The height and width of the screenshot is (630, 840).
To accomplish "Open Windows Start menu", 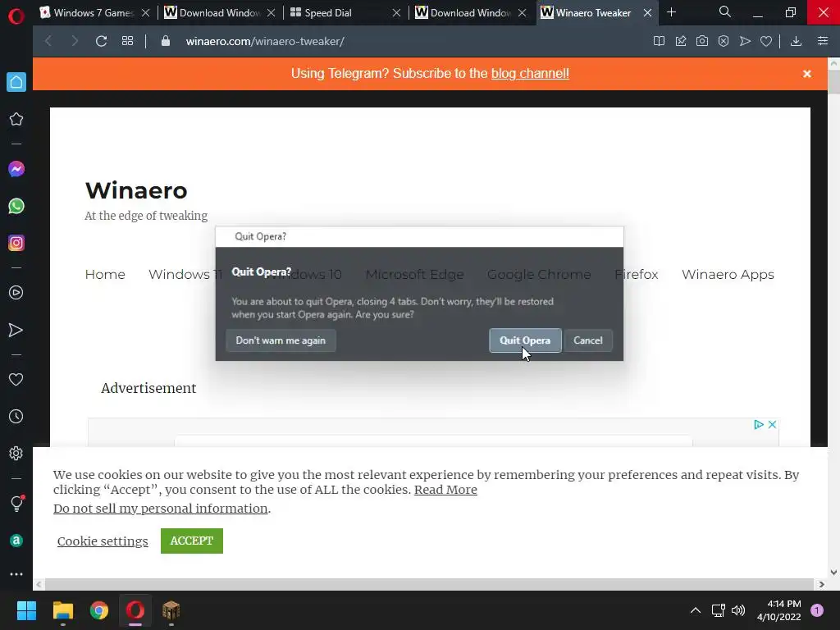I will [26, 610].
